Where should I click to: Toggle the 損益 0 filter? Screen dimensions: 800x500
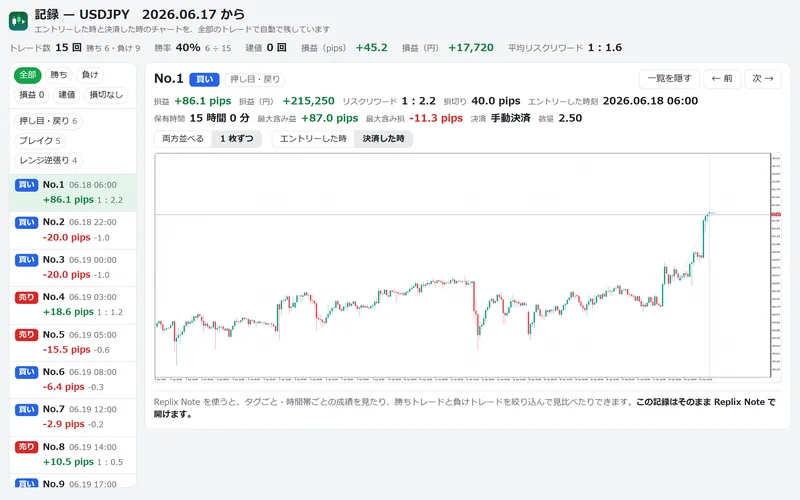tap(32, 95)
